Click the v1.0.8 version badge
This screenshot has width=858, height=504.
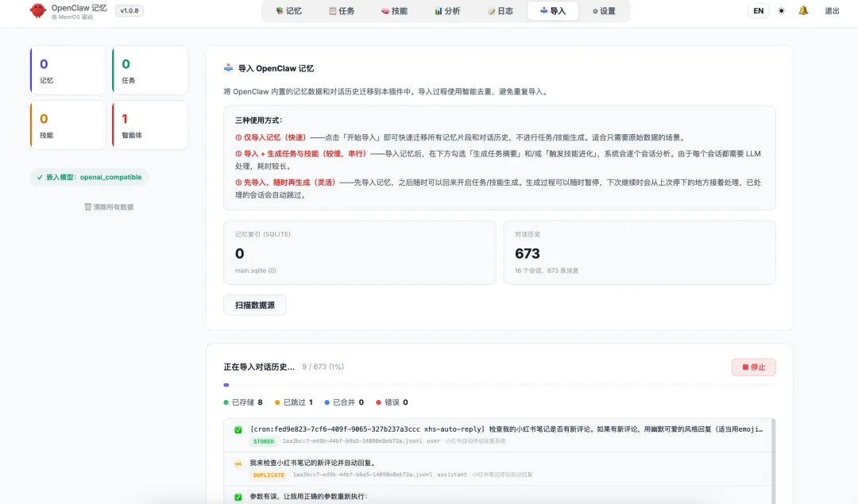129,10
